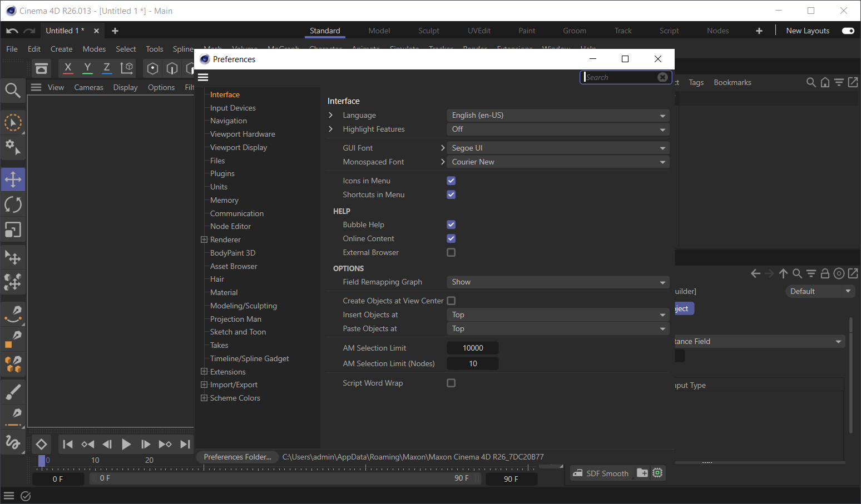Click Play Forwards in timeline controls
Viewport: 861px width, 504px height.
tap(126, 444)
